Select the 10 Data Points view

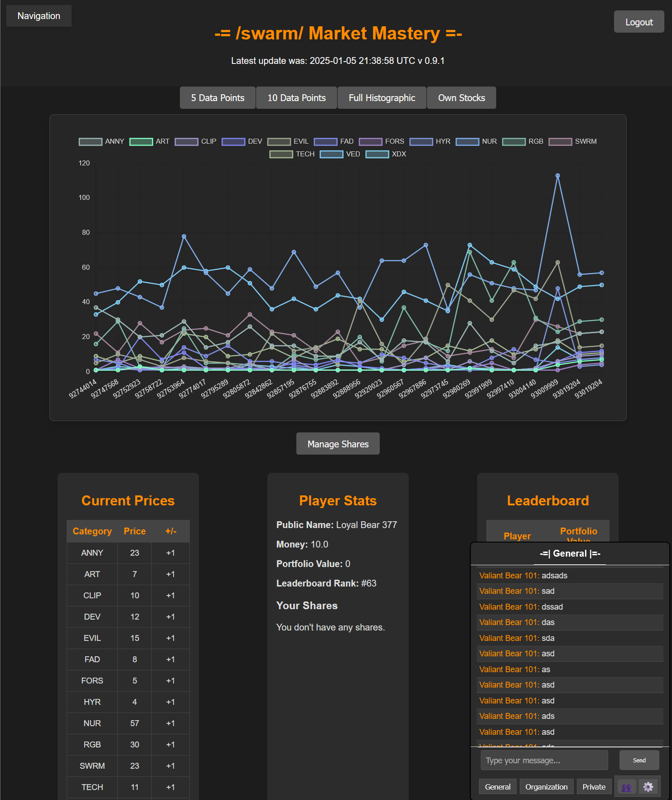coord(296,98)
